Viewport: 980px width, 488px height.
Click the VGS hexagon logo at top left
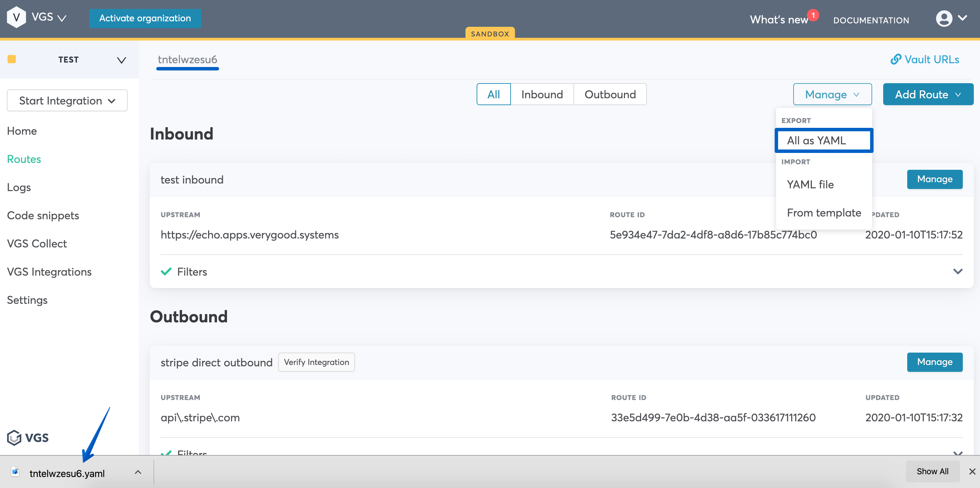tap(16, 17)
